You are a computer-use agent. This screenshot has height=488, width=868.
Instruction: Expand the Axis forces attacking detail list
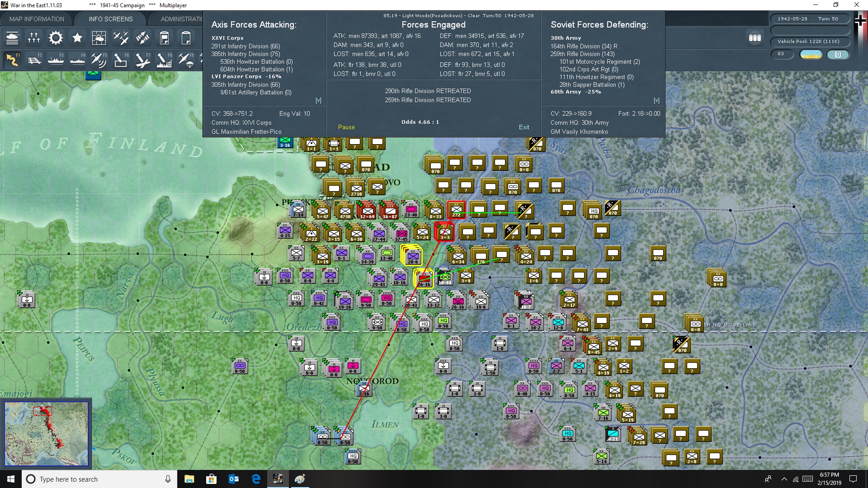[318, 100]
